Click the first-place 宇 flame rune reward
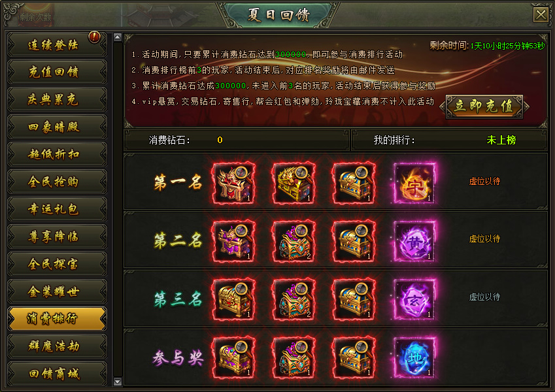Viewport: 555px width, 392px height. tap(414, 184)
